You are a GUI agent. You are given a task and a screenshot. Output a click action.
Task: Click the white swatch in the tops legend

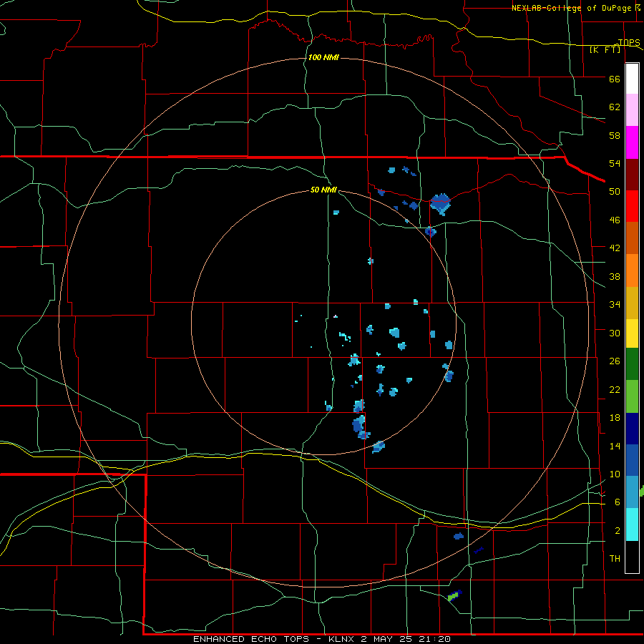coord(632,79)
